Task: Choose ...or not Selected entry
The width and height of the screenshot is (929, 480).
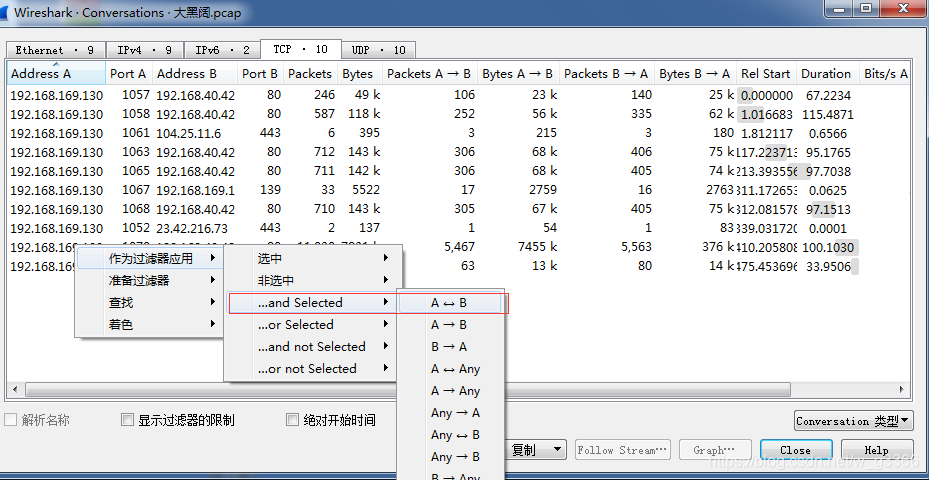Action: click(x=310, y=368)
